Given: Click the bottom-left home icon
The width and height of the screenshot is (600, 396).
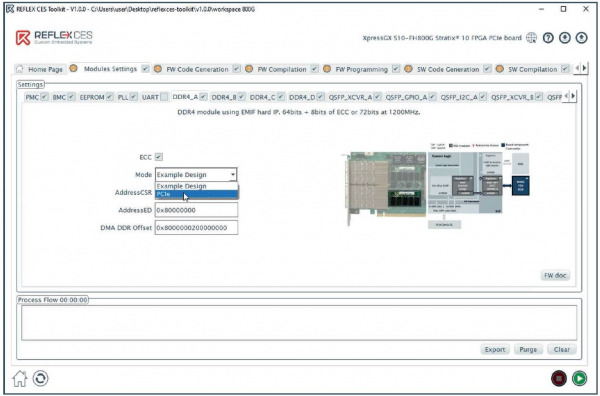Looking at the screenshot, I should (x=20, y=378).
